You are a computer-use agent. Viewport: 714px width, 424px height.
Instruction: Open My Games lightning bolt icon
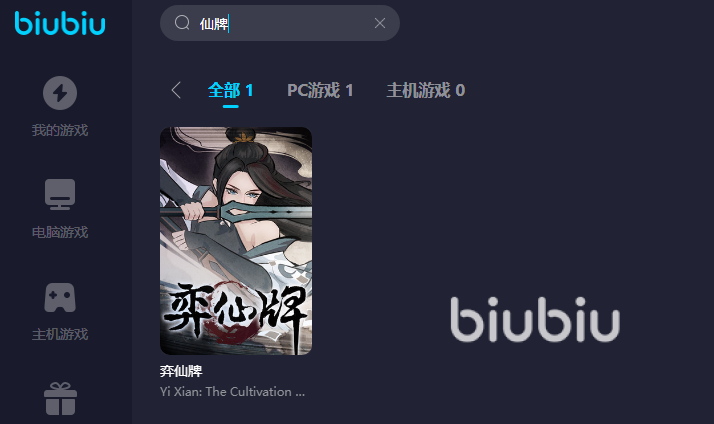60,93
